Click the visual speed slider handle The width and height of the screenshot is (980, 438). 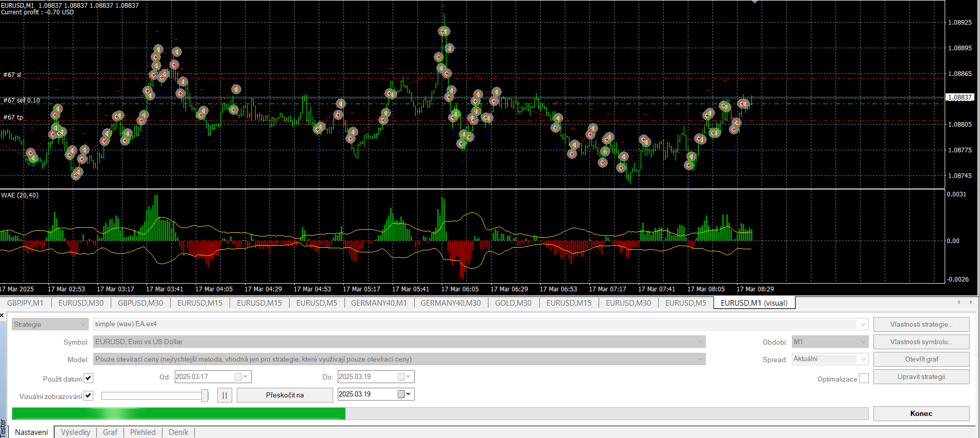[205, 395]
